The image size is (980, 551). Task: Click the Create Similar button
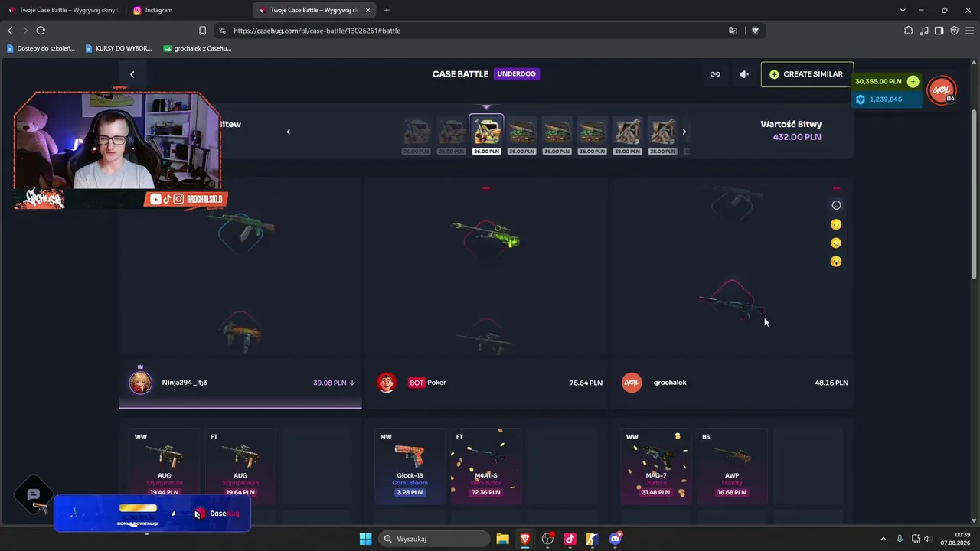click(807, 74)
